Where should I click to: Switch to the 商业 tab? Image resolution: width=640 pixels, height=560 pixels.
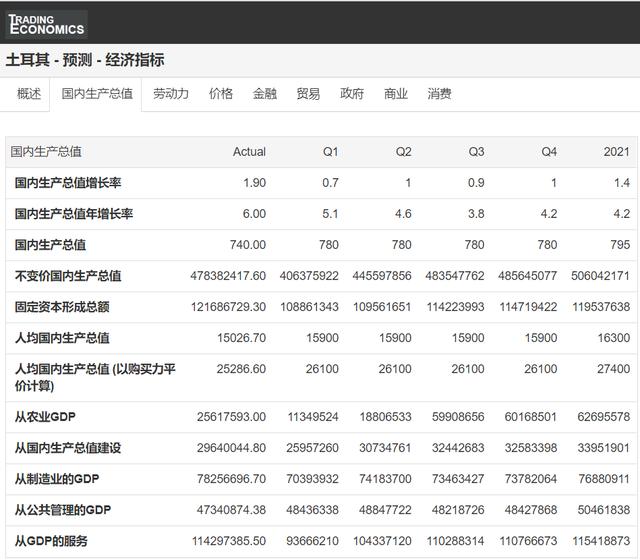tap(396, 94)
